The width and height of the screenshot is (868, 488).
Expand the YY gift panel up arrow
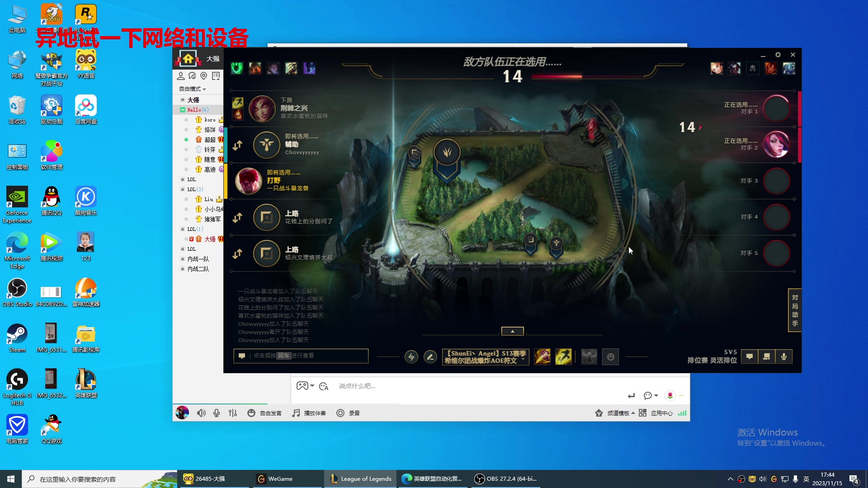click(x=682, y=396)
